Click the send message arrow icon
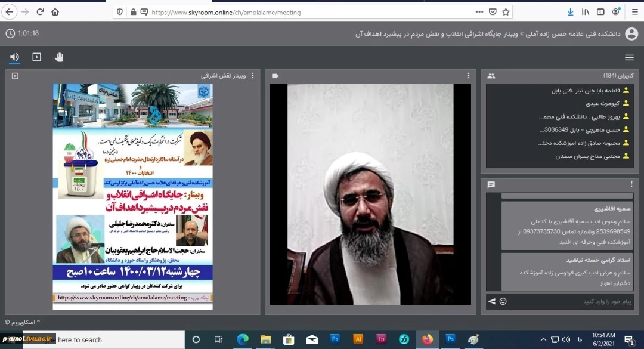Screen dimensions: 644x349 [491, 301]
